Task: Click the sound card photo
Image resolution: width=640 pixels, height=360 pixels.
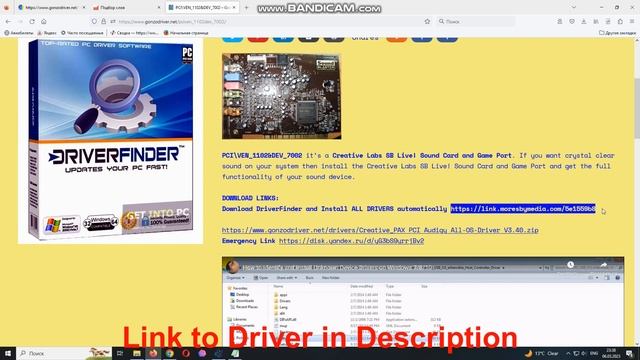Action: (x=282, y=96)
